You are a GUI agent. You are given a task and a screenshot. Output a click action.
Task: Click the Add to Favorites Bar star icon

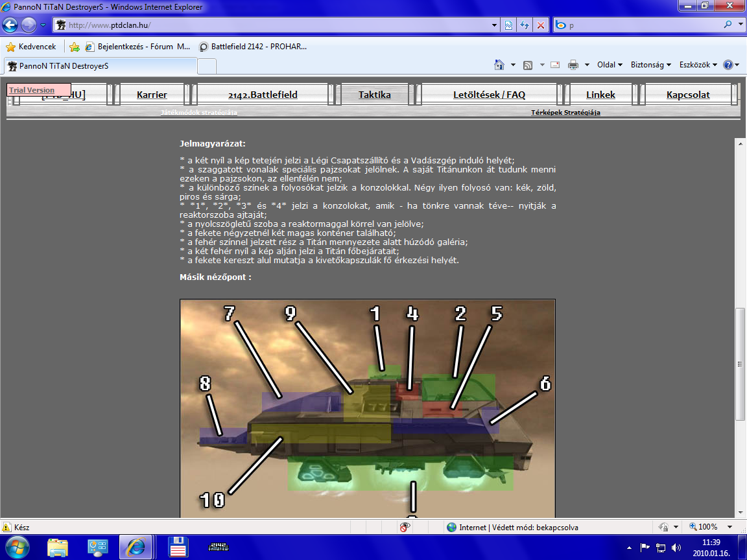75,47
